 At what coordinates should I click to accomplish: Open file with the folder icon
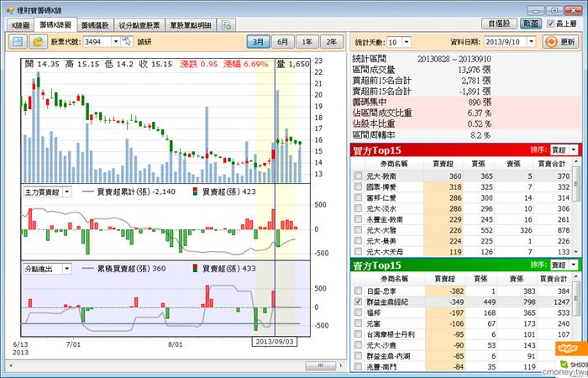(39, 42)
